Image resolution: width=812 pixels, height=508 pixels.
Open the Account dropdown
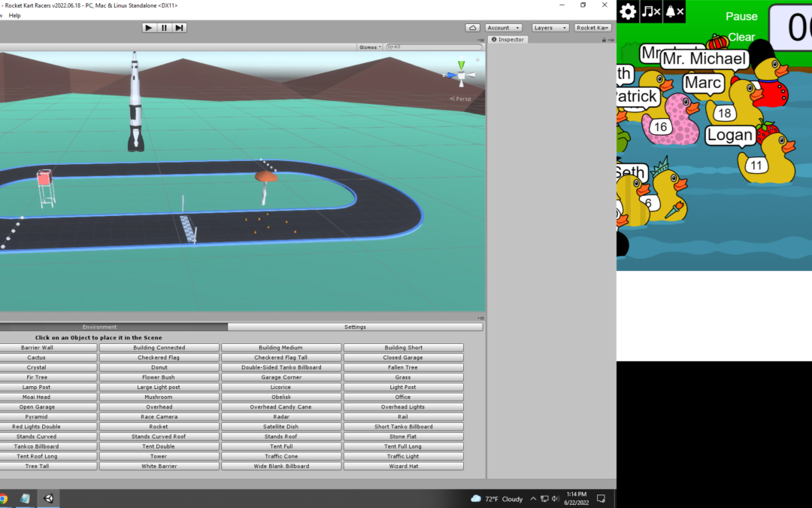[503, 28]
